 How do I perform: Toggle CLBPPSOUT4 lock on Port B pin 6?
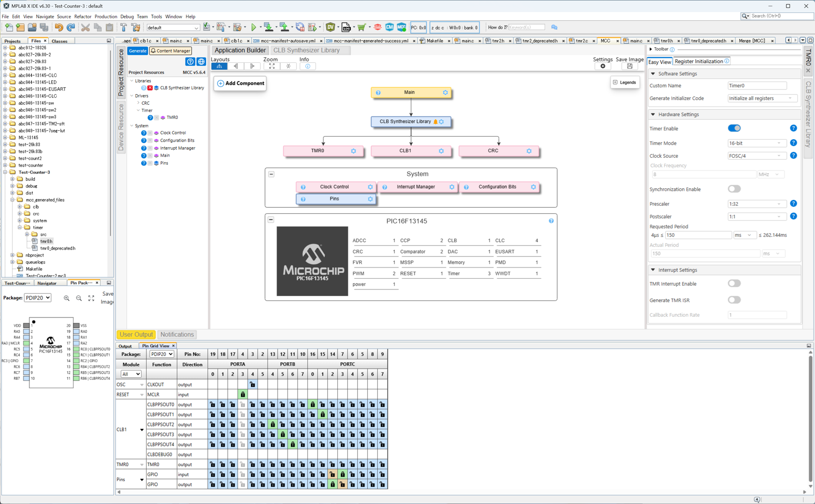293,444
